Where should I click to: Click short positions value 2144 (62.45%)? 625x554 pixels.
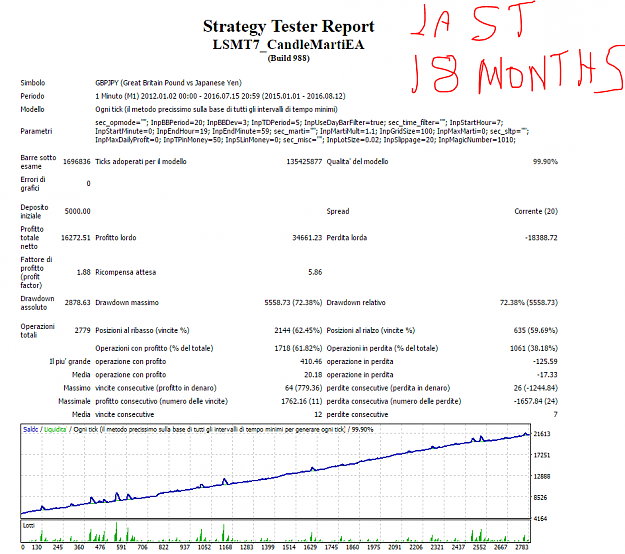tap(298, 330)
